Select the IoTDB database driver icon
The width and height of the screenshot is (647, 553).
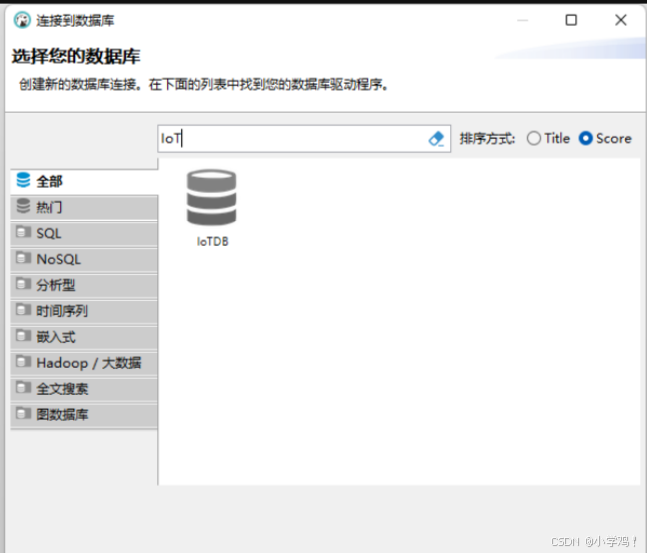click(x=211, y=197)
